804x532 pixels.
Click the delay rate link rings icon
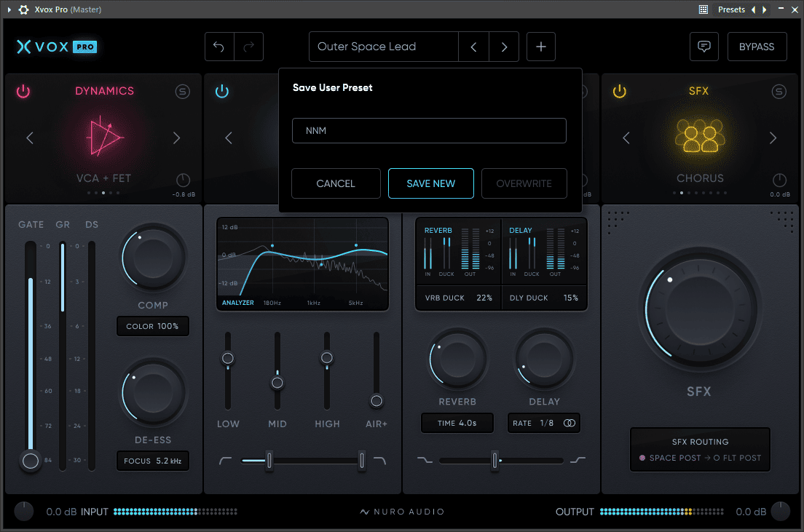(569, 423)
